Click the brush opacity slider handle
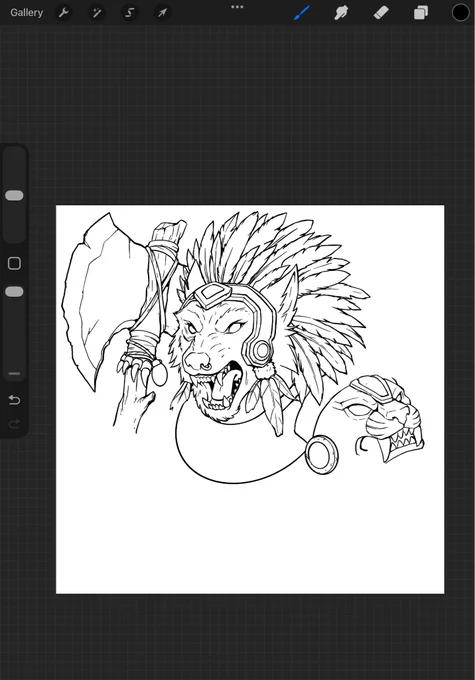This screenshot has height=680, width=475. [x=14, y=292]
